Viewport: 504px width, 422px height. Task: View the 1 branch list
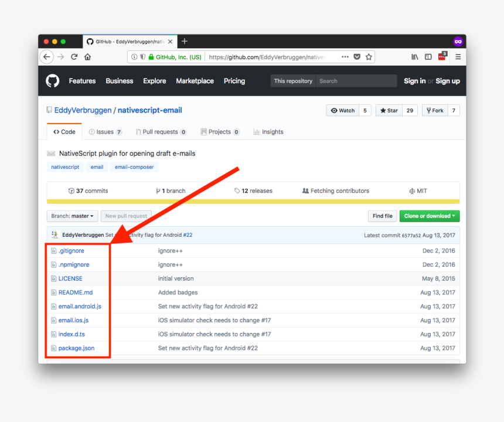coord(171,191)
